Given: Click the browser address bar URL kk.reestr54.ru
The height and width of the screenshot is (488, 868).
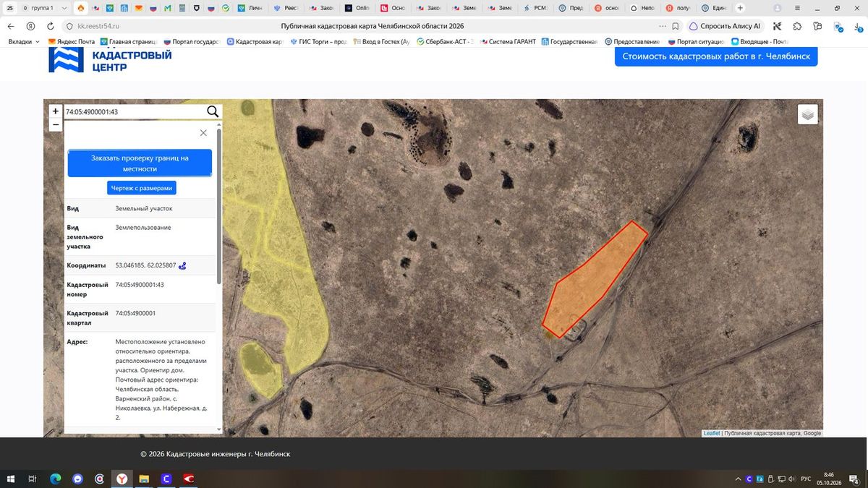Looking at the screenshot, I should coord(98,26).
